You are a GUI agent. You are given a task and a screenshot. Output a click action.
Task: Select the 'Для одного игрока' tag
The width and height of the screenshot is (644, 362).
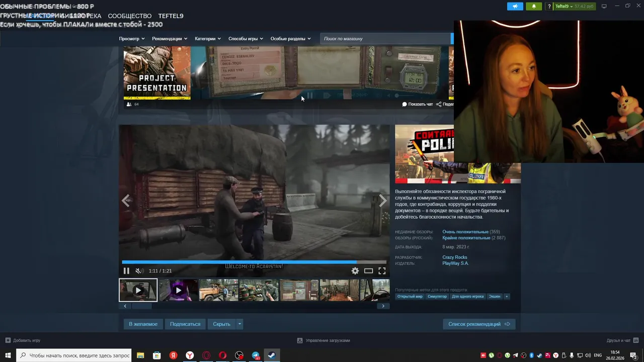(468, 297)
